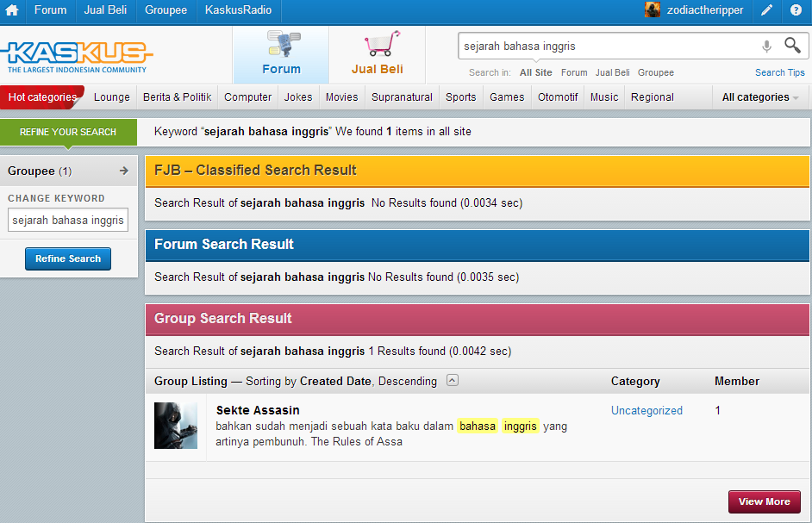Click the zodiactheripper avatar picture
Image resolution: width=812 pixels, height=523 pixels.
pos(653,9)
